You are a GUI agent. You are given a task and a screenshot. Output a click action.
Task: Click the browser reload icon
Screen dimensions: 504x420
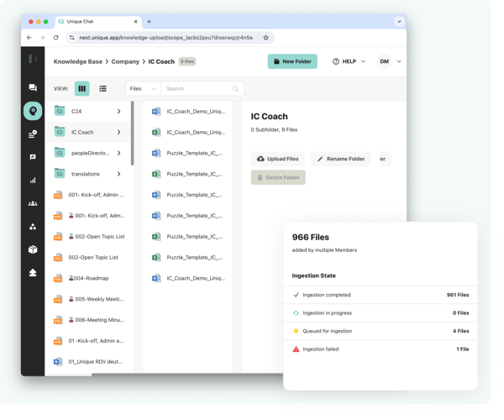56,38
